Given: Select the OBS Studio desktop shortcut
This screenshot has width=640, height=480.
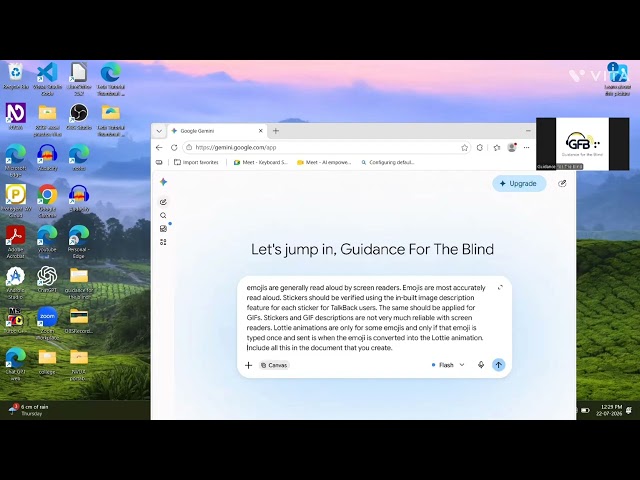Looking at the screenshot, I should (79, 116).
